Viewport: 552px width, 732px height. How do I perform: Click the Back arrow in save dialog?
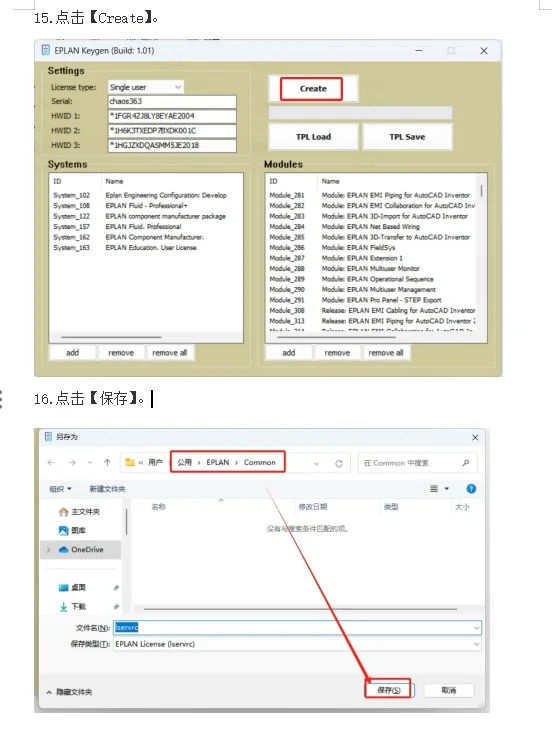51,463
